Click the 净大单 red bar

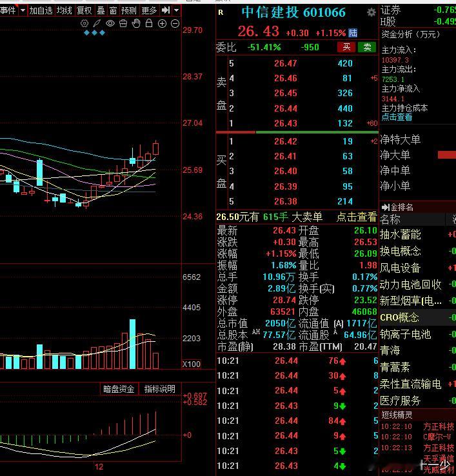click(x=446, y=155)
